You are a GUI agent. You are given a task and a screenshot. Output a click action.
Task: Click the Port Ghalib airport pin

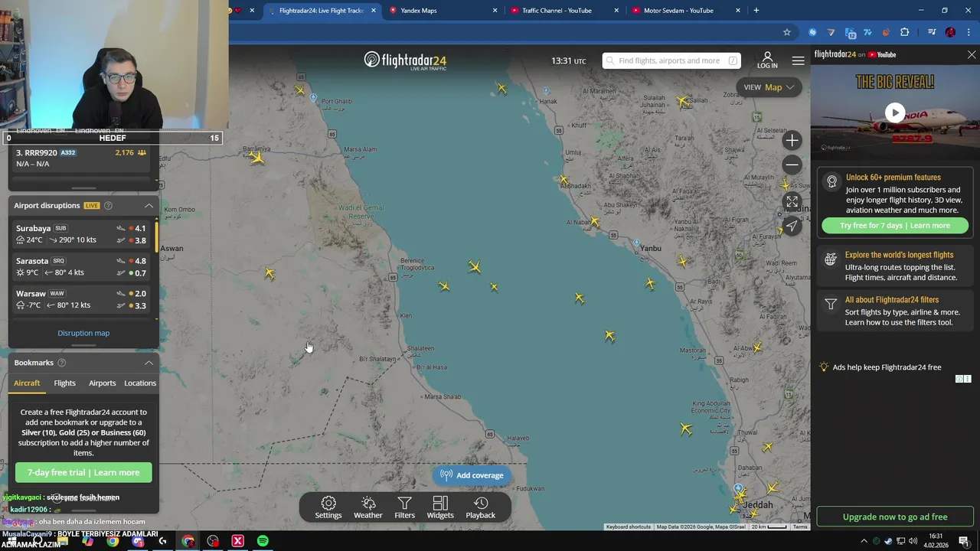coord(313,98)
